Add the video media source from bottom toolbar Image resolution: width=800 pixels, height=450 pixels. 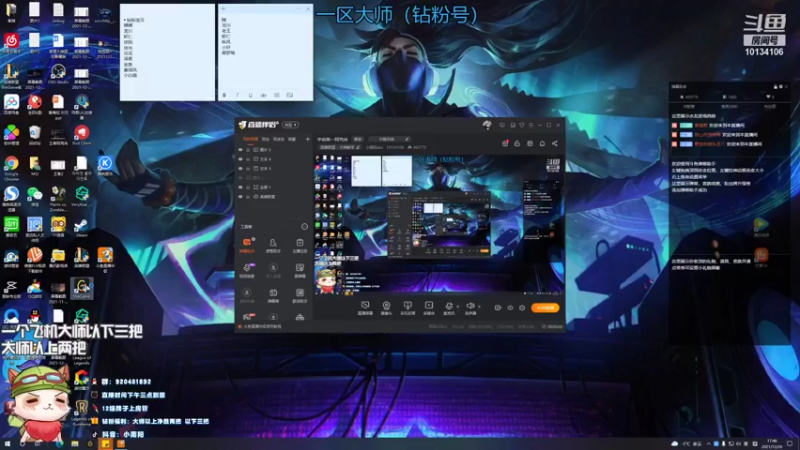click(429, 308)
